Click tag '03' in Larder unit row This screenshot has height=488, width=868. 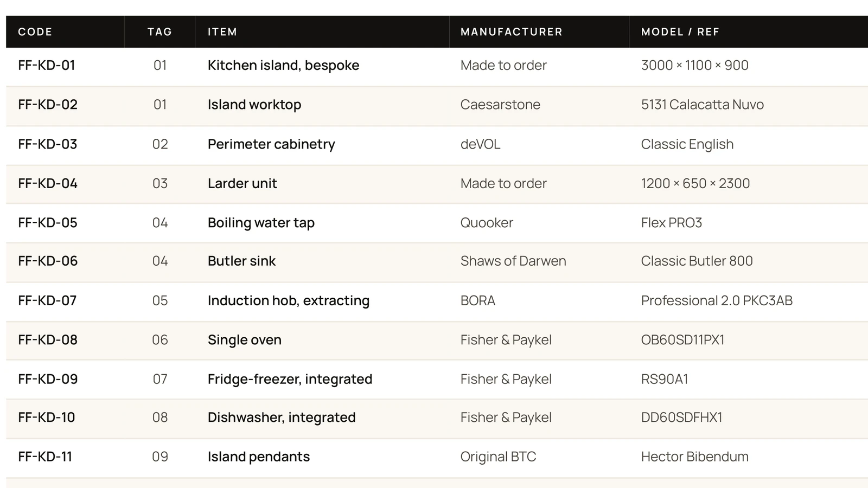(x=160, y=183)
